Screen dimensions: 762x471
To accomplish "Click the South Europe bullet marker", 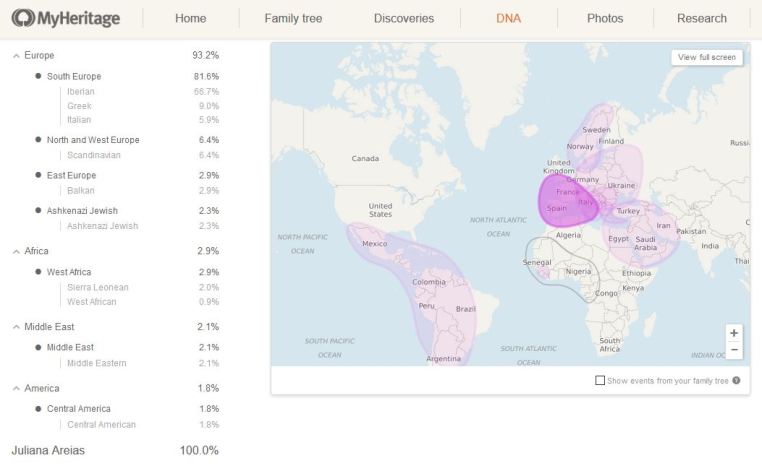I will [38, 76].
